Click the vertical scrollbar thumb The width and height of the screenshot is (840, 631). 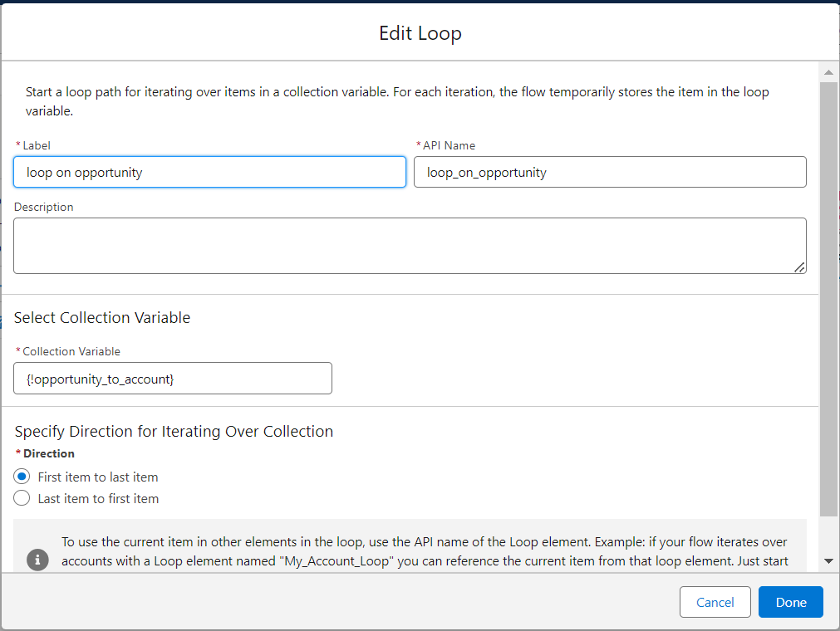coord(828,299)
